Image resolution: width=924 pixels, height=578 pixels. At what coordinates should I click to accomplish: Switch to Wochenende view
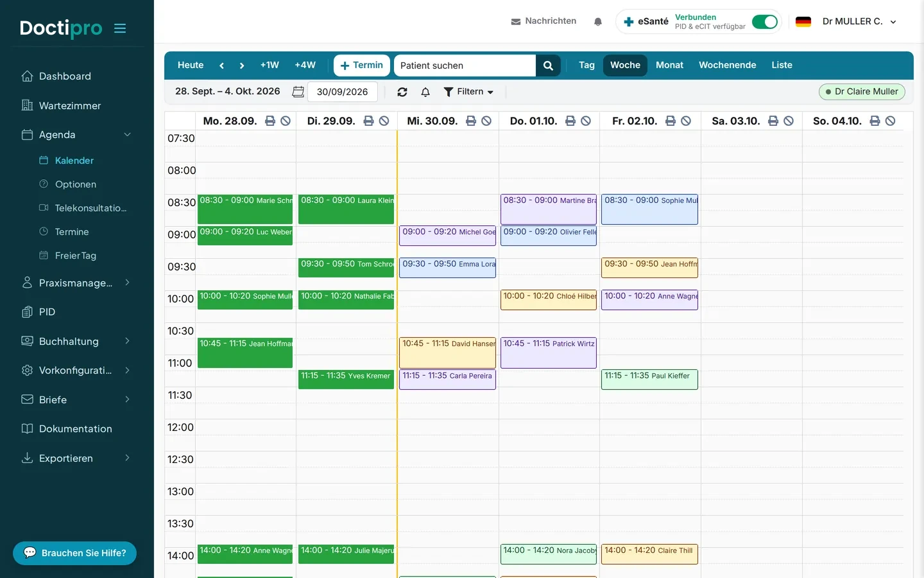point(727,66)
